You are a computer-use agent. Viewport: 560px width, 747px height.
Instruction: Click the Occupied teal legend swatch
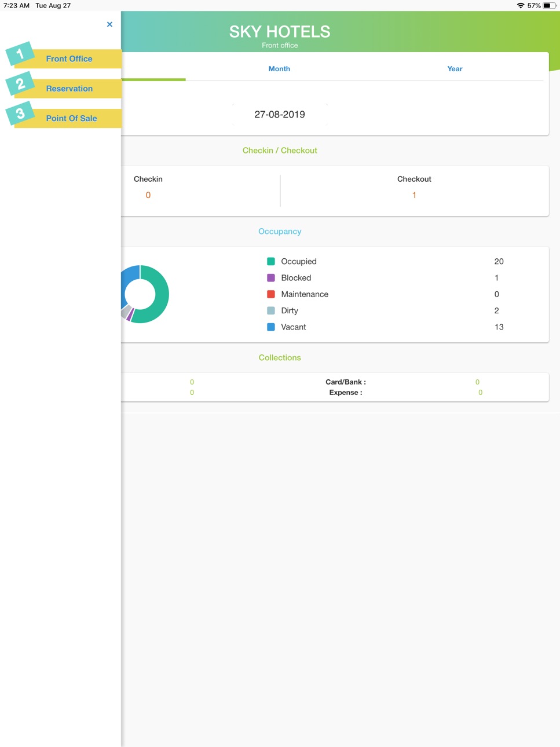click(x=270, y=262)
